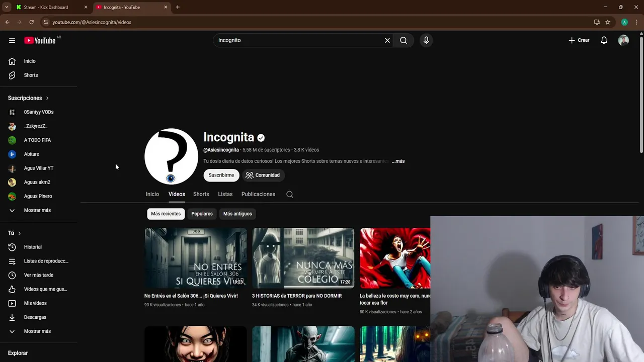Switch to the Publicaciones channel tab
The width and height of the screenshot is (644, 362).
click(258, 194)
